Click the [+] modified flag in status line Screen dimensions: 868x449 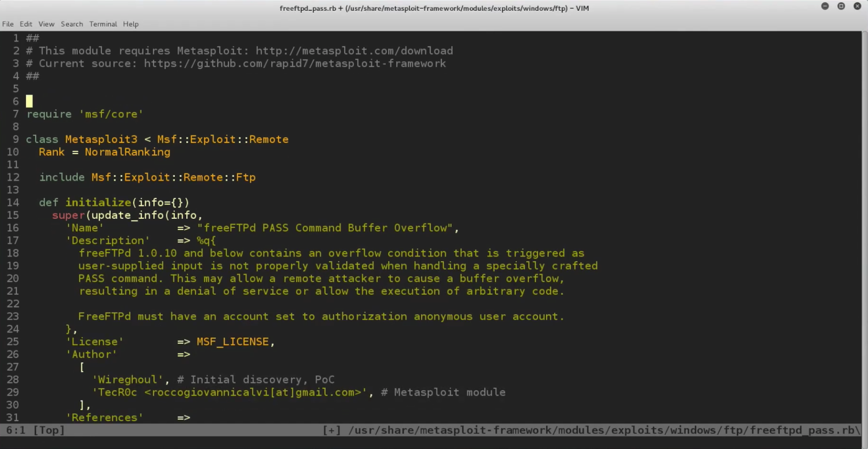(331, 430)
